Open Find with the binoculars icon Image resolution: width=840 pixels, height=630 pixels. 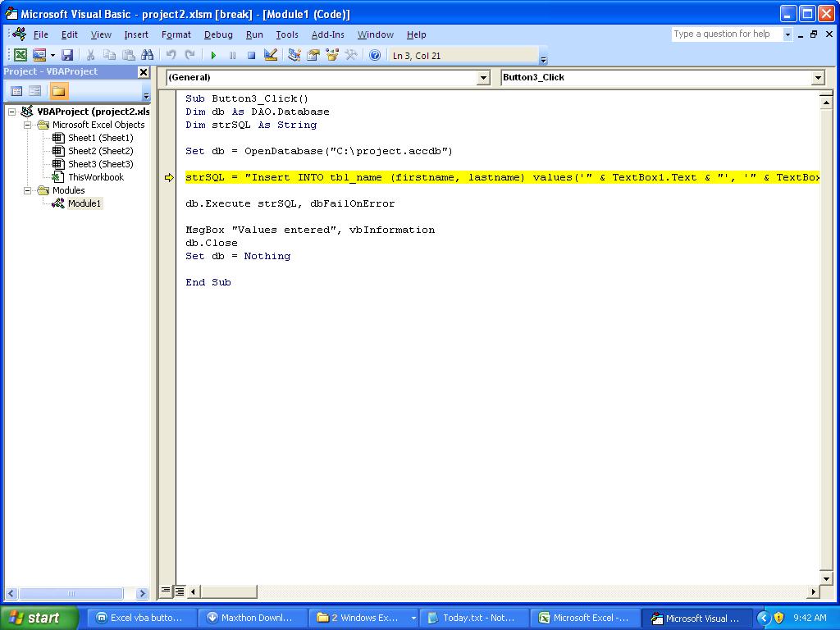[x=148, y=55]
